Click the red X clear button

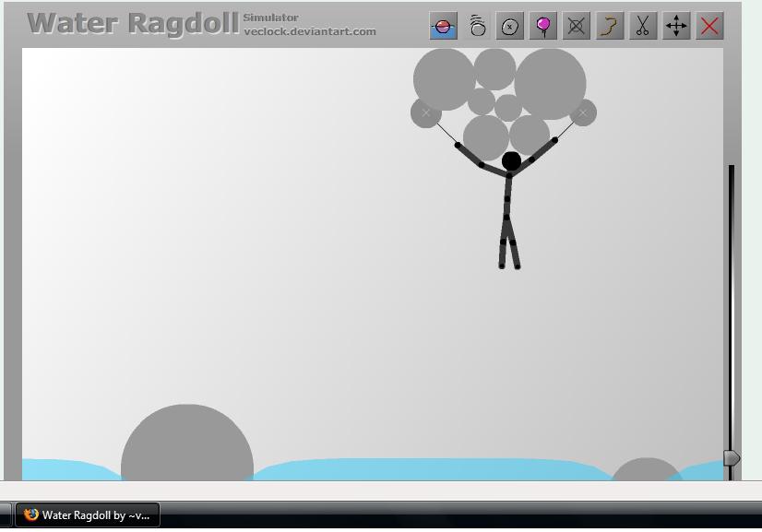click(710, 26)
